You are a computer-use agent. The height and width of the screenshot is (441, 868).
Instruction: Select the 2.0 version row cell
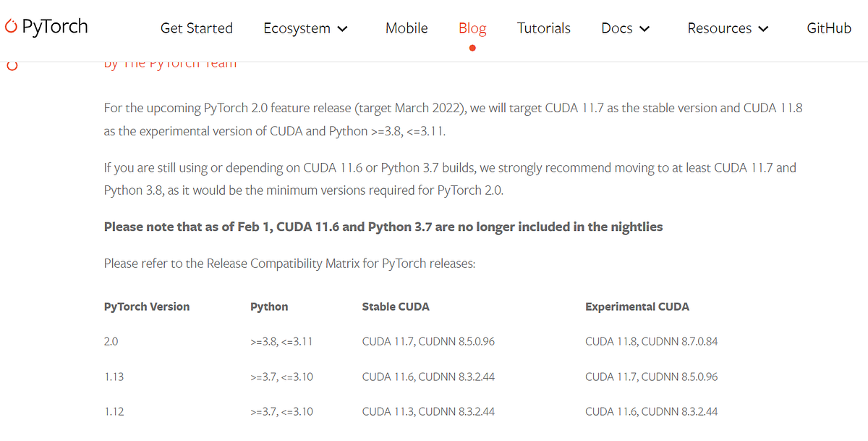(111, 341)
